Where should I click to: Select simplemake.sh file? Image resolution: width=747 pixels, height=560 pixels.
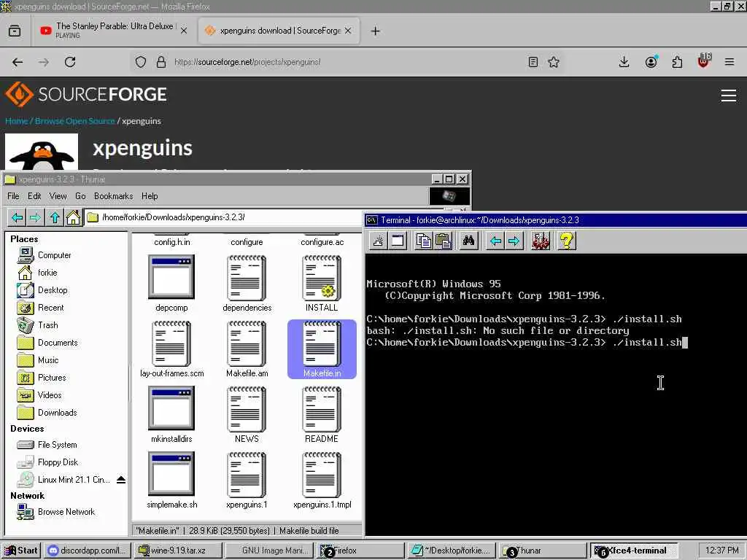171,480
